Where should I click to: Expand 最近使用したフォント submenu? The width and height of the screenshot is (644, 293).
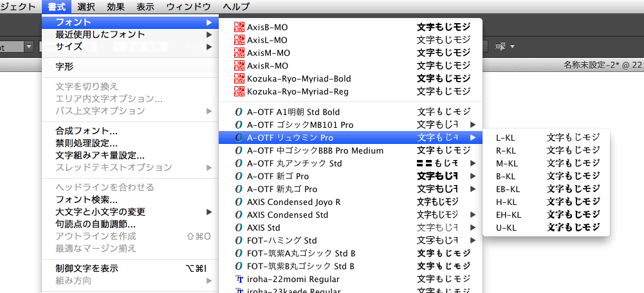pyautogui.click(x=130, y=34)
